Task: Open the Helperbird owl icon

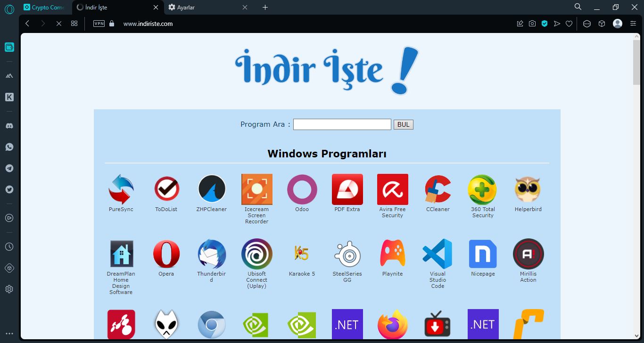Action: (x=528, y=189)
